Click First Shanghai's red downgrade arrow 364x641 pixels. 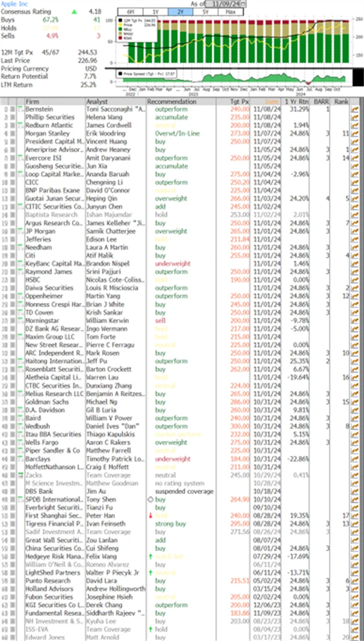tap(151, 516)
